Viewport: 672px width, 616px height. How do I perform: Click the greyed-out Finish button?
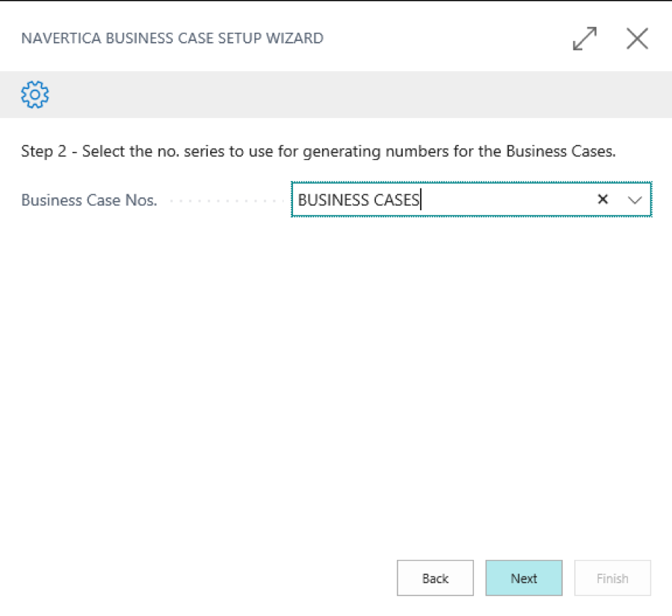pyautogui.click(x=612, y=578)
